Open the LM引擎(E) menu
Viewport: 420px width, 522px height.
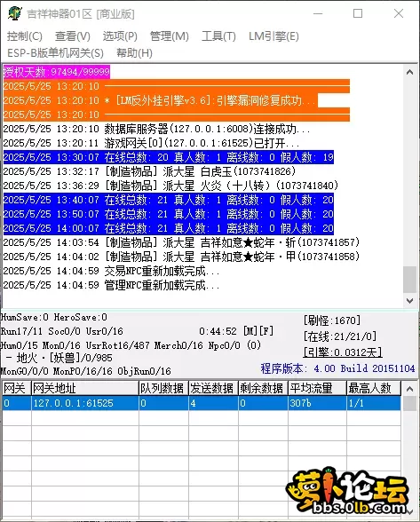pyautogui.click(x=273, y=36)
